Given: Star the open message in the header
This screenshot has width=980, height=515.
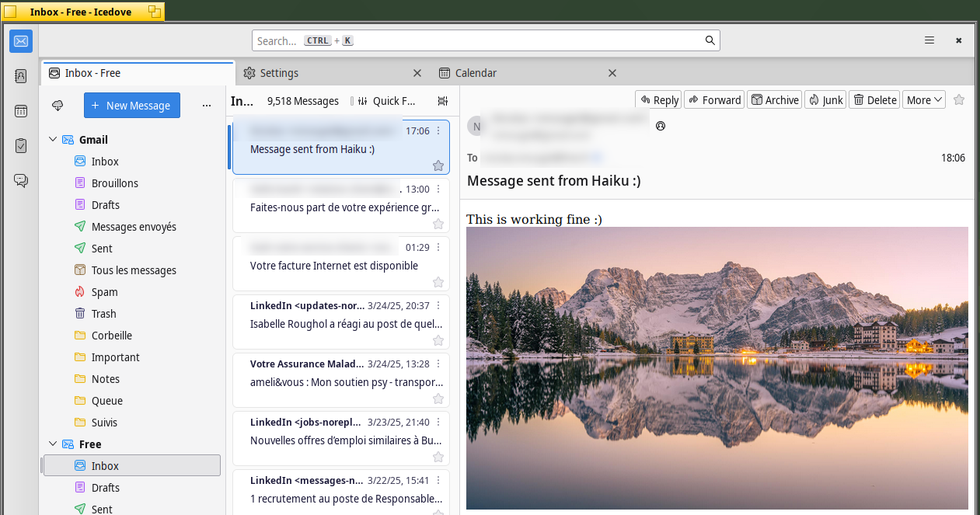Looking at the screenshot, I should pyautogui.click(x=959, y=99).
